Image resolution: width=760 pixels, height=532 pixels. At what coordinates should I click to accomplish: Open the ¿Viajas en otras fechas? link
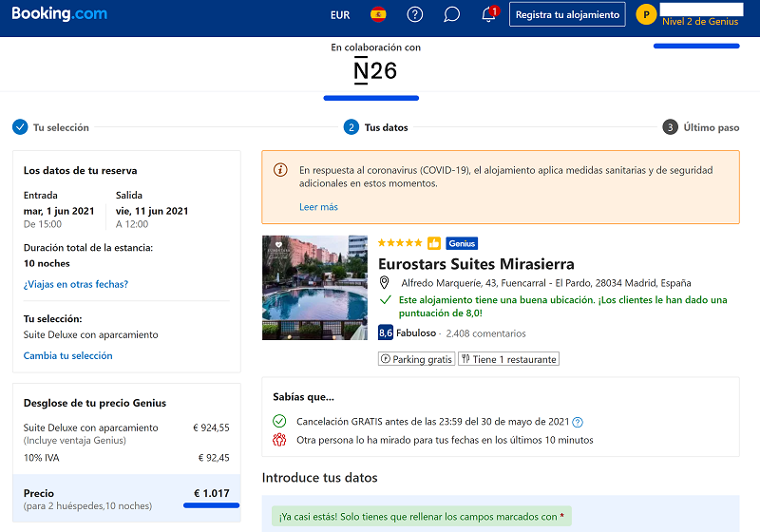coord(76,284)
